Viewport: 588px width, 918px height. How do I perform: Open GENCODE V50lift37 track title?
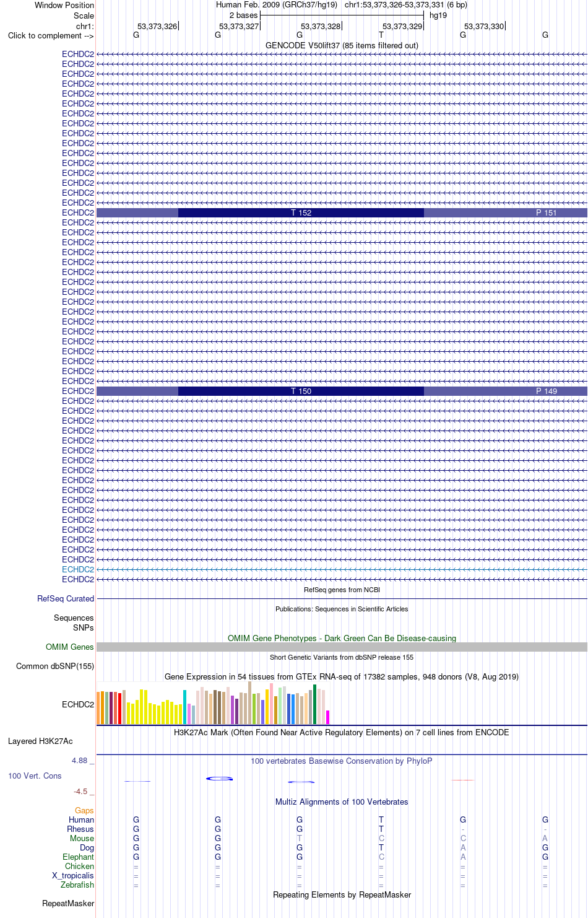(x=342, y=45)
